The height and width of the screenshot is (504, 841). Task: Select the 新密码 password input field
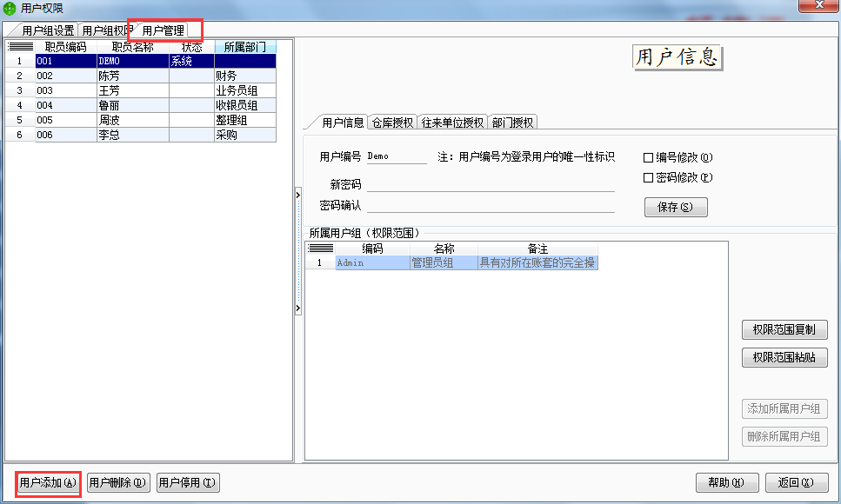click(x=487, y=186)
